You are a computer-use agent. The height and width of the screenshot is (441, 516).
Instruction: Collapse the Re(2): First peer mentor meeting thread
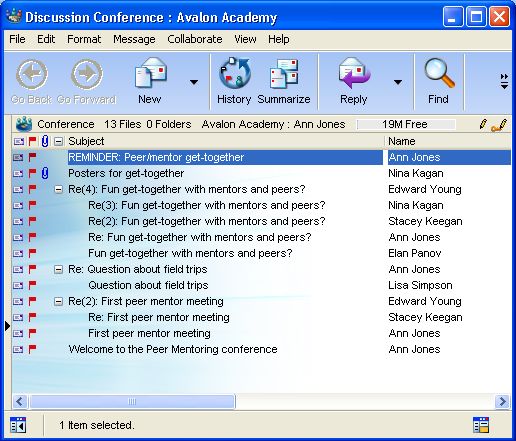[58, 301]
